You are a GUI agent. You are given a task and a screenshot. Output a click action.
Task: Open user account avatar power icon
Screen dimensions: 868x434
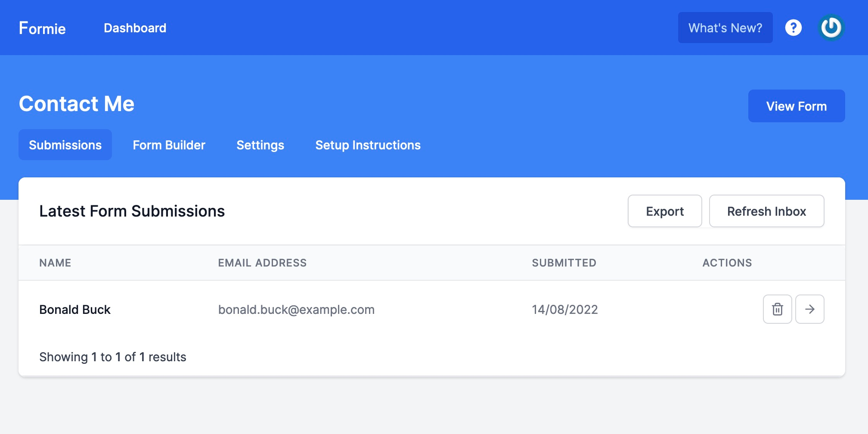831,28
